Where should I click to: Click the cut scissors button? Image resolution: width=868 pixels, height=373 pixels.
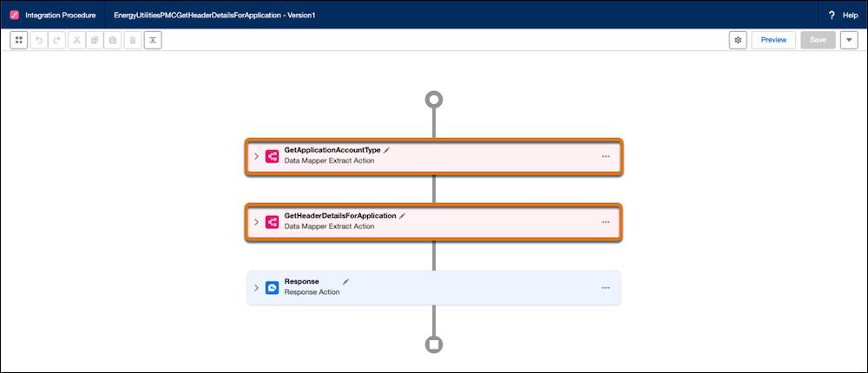pyautogui.click(x=77, y=41)
